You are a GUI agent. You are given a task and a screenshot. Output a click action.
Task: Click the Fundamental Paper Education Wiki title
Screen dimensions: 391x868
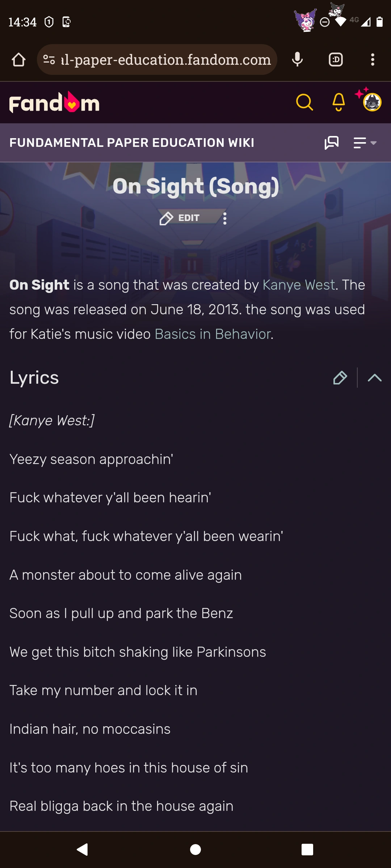pos(132,143)
